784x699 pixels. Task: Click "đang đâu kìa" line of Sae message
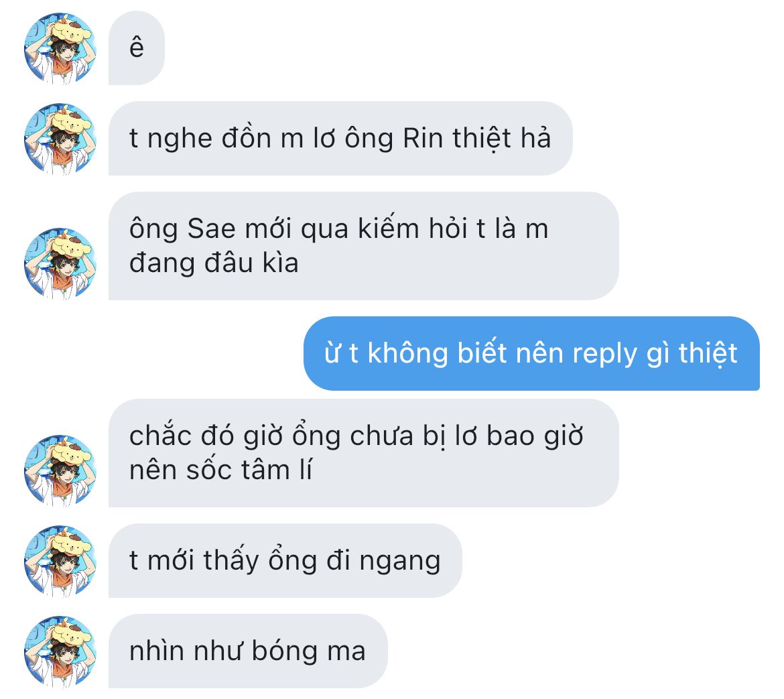click(214, 263)
